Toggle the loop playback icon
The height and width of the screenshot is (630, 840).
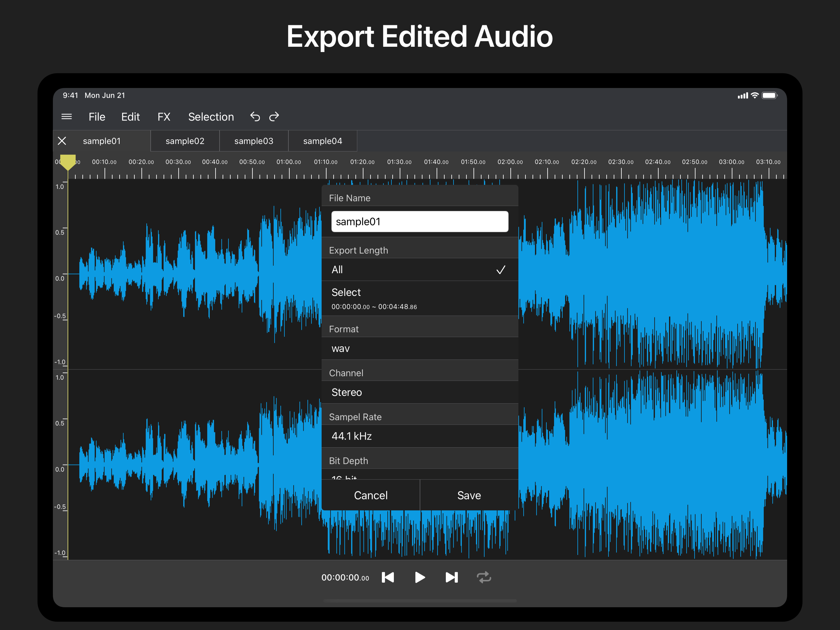(484, 578)
